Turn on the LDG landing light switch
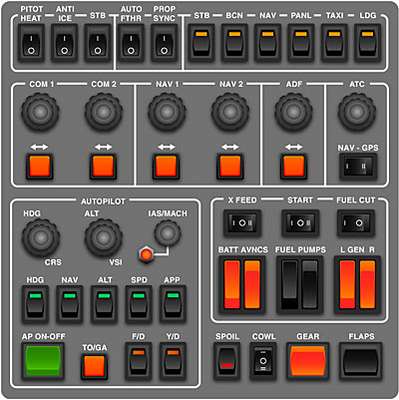Viewport: 399px width, 400px height. coord(367,43)
